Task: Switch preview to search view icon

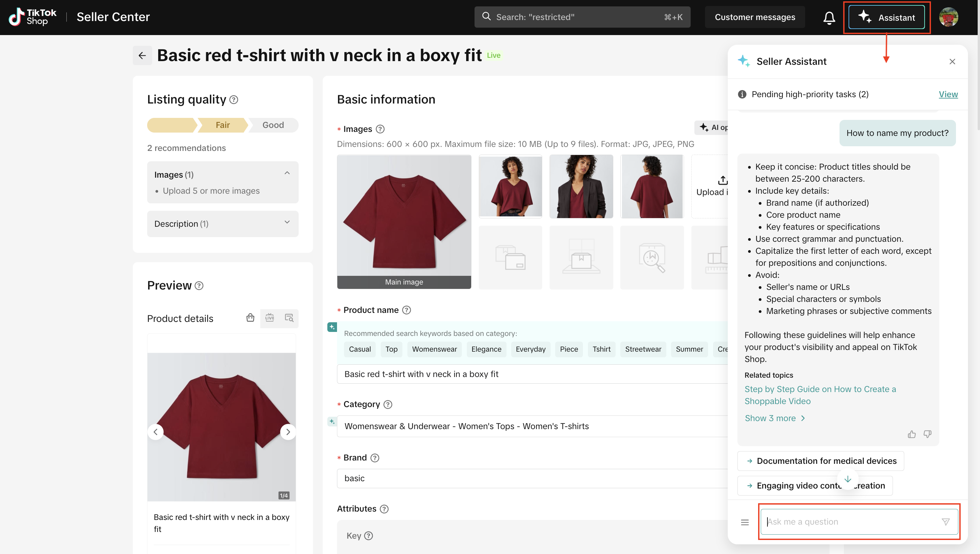Action: pos(289,318)
